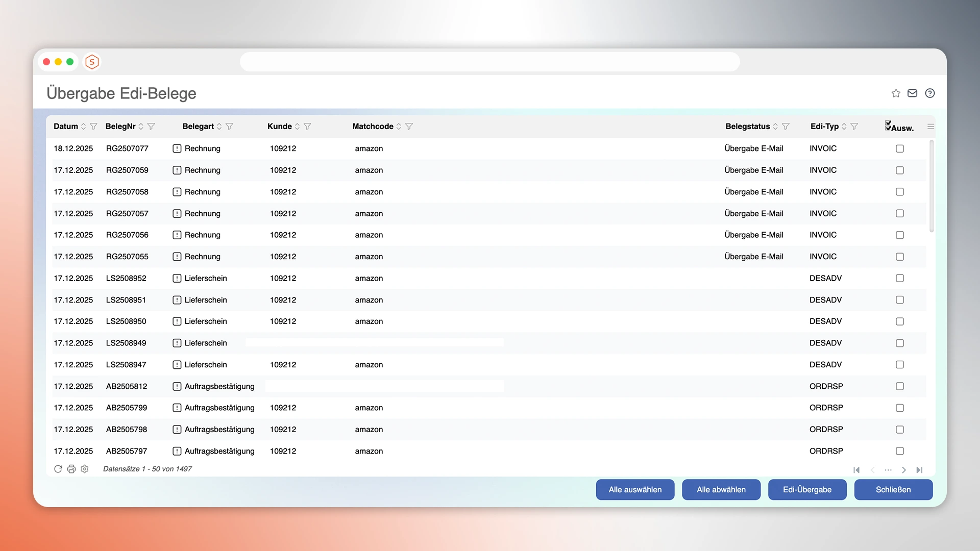Open the help question mark icon
The height and width of the screenshot is (551, 980).
point(929,93)
